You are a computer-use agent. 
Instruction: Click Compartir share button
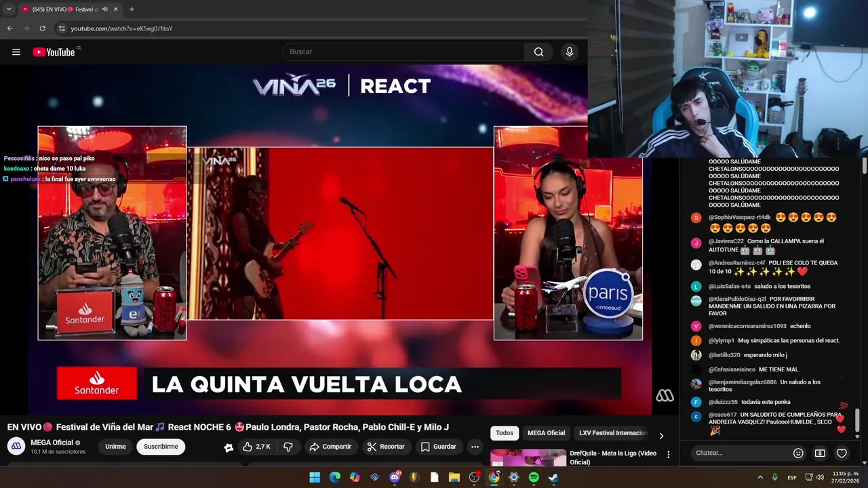point(330,447)
